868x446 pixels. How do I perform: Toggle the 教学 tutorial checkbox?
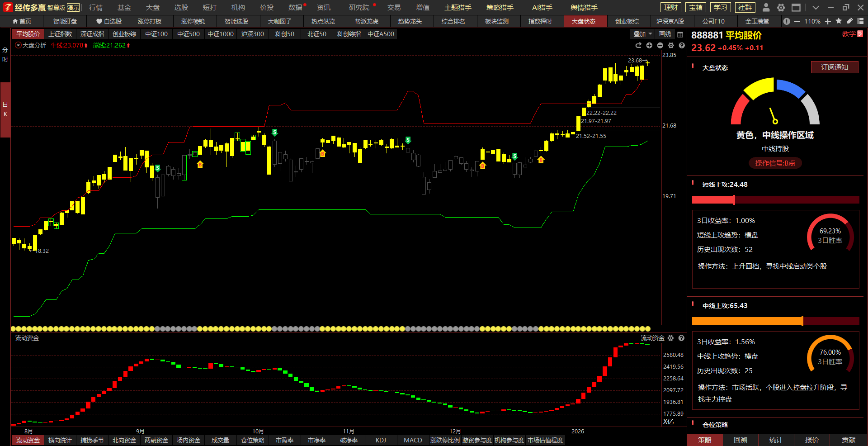tap(860, 34)
